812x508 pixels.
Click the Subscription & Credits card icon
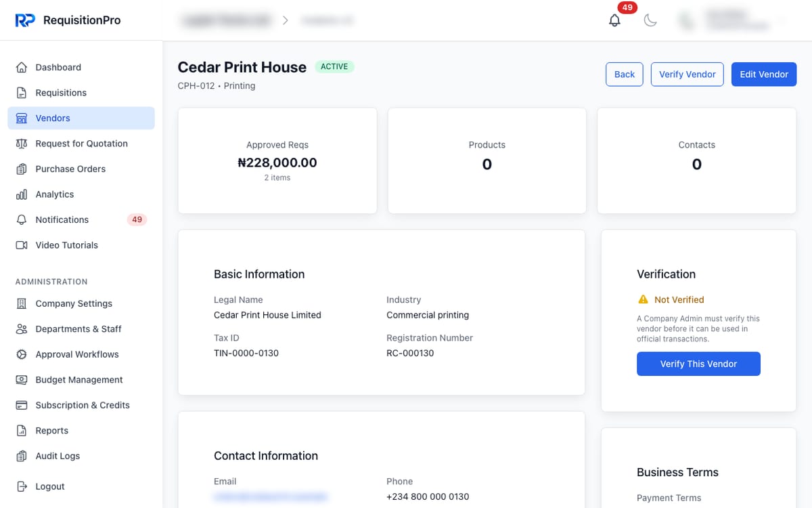click(22, 405)
